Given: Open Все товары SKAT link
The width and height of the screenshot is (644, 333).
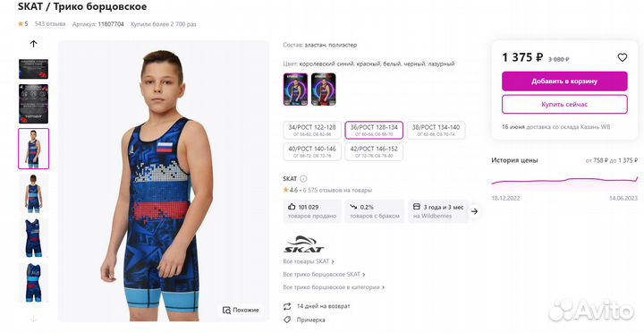Looking at the screenshot, I should pos(309,261).
